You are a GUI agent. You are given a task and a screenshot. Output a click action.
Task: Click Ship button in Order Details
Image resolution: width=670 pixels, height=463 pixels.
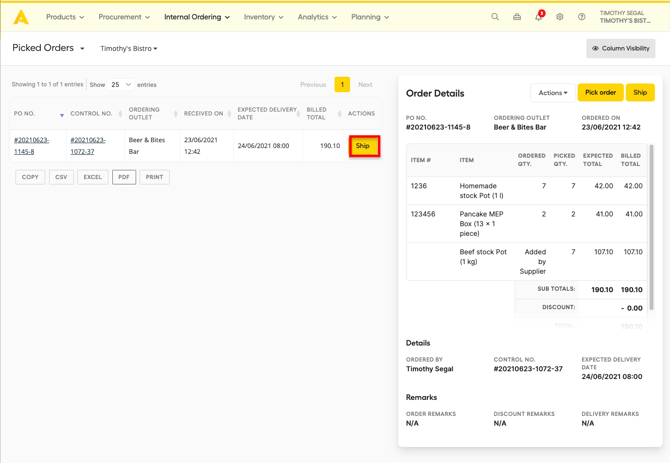tap(640, 93)
